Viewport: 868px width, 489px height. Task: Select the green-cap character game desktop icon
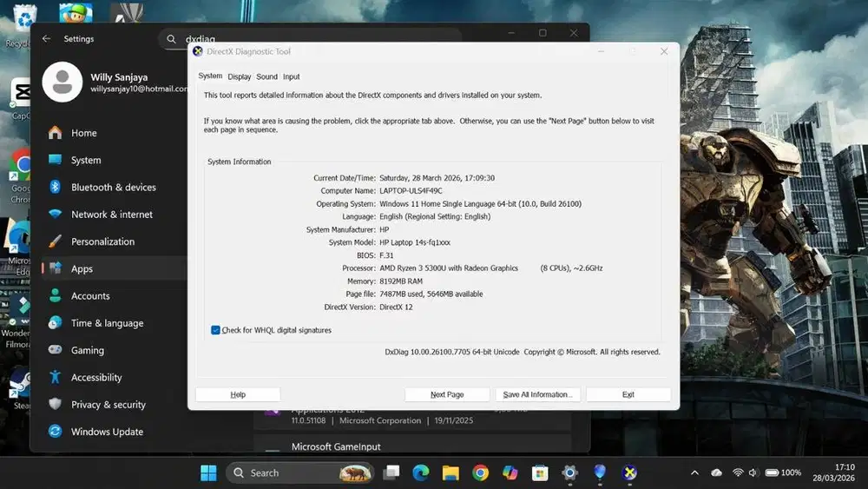click(76, 12)
